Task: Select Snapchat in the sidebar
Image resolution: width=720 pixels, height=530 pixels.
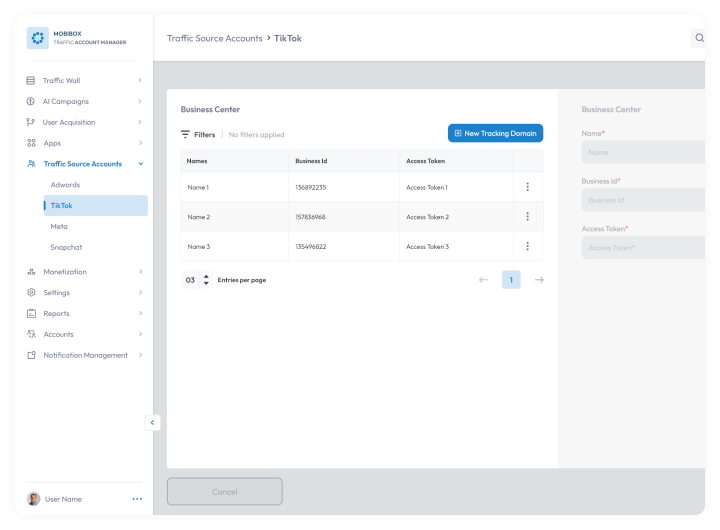Action: pyautogui.click(x=66, y=247)
